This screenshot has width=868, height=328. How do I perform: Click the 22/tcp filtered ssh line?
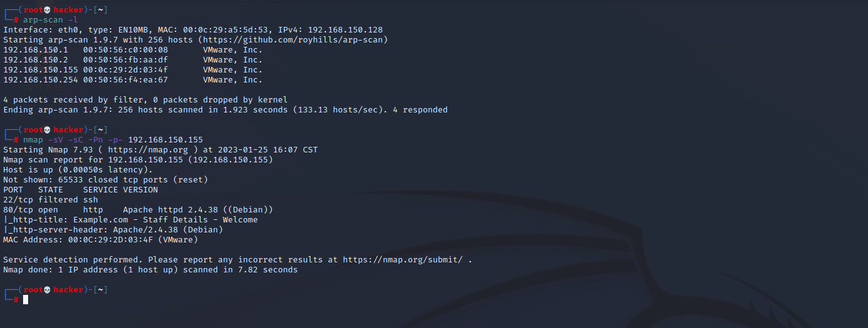[51, 200]
